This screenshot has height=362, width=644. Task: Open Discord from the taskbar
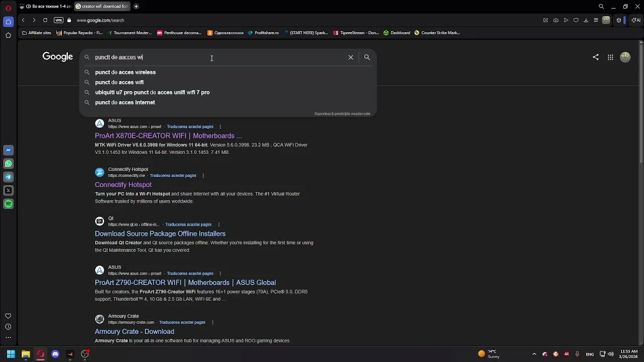click(x=55, y=354)
